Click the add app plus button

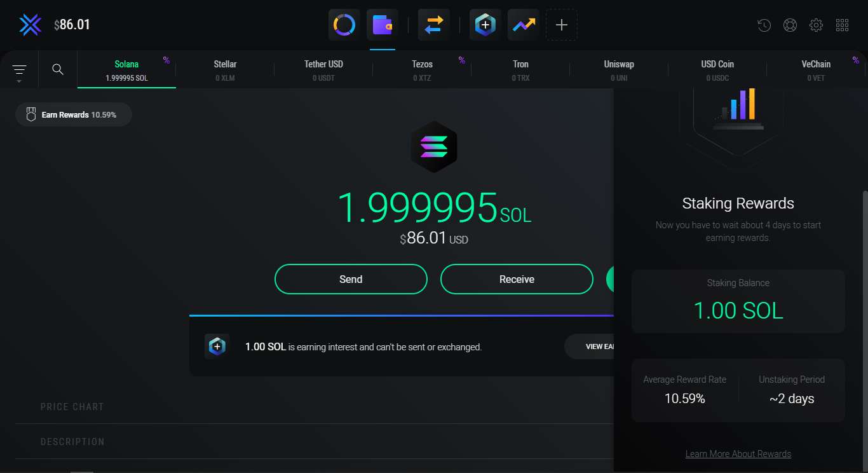[x=562, y=25]
